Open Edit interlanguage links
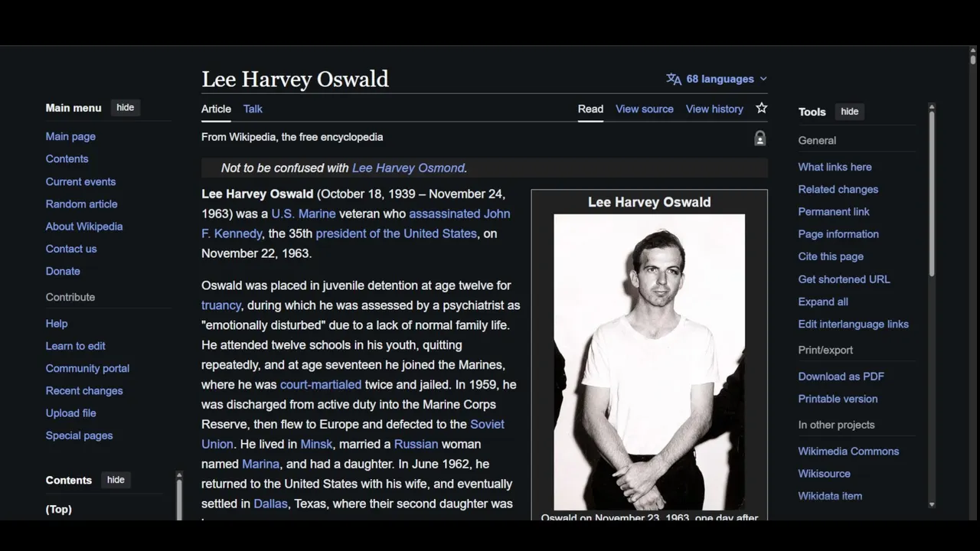 [854, 324]
